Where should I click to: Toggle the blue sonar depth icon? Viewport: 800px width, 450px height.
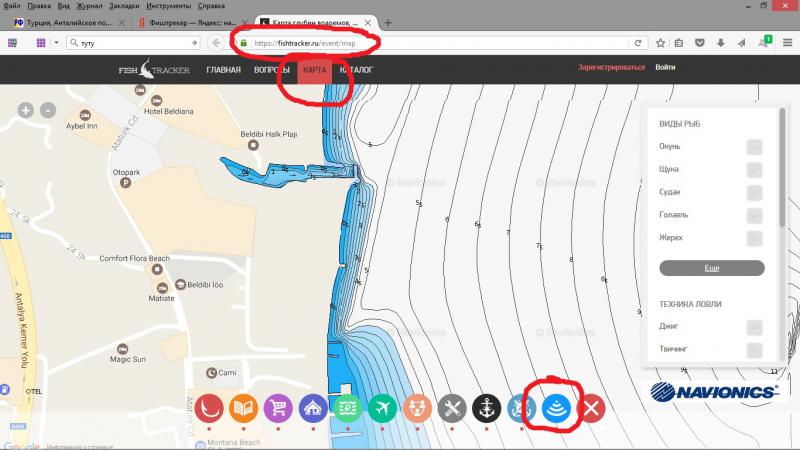tap(557, 408)
